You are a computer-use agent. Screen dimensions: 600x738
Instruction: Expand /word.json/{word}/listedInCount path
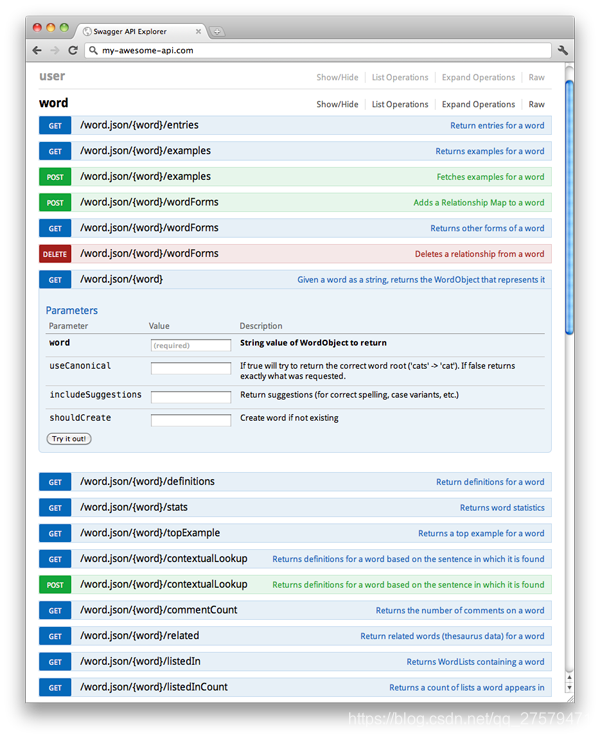(x=154, y=687)
